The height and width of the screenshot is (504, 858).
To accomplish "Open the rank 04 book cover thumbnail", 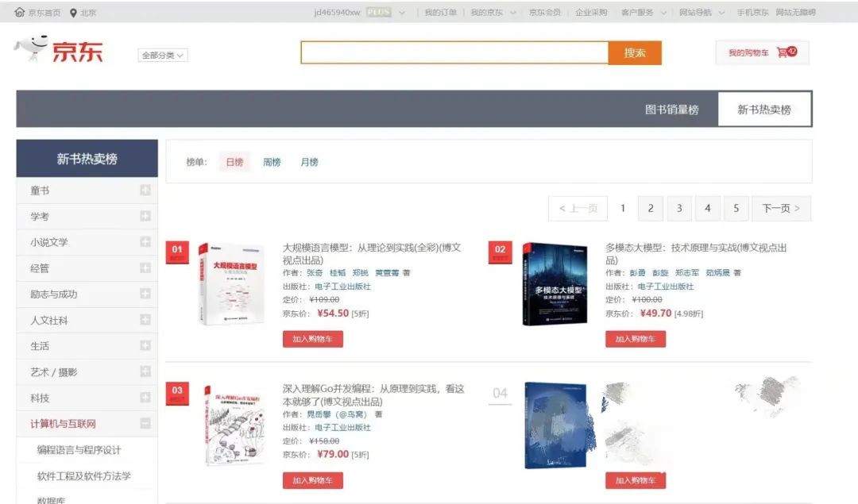I will coord(555,425).
